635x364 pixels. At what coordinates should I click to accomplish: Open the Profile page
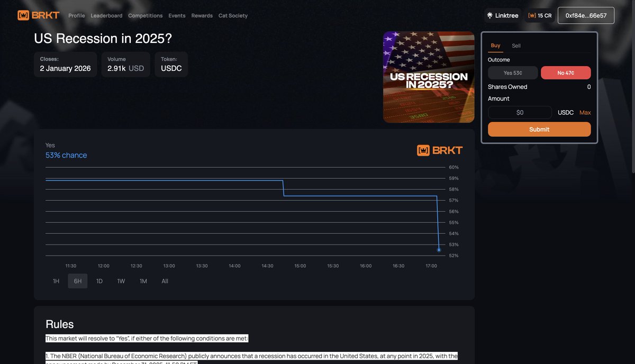pyautogui.click(x=77, y=16)
